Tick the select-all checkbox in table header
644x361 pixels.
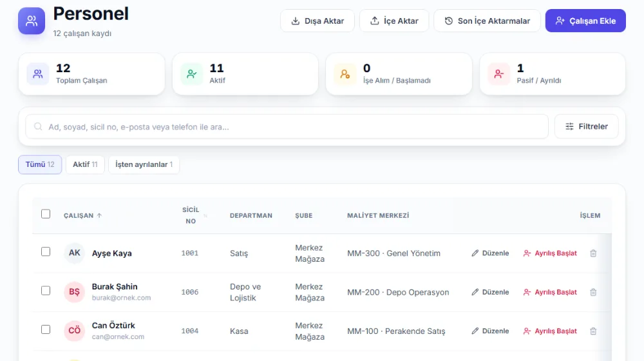46,214
